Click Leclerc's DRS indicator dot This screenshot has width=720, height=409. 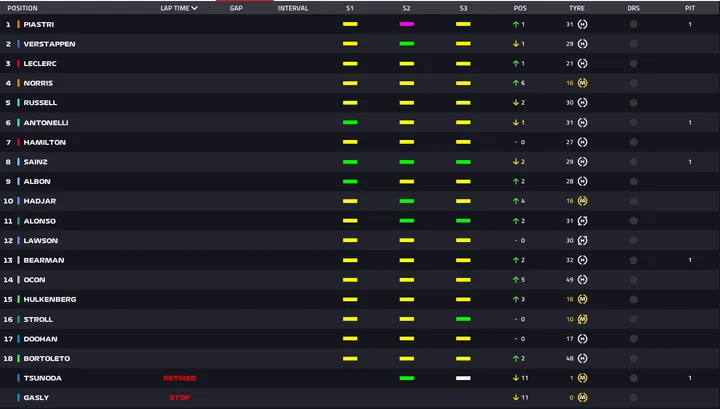pyautogui.click(x=633, y=64)
